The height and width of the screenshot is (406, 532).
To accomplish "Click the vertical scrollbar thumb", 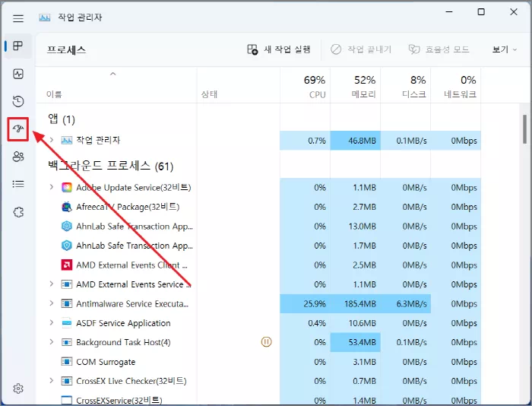I will pos(525,129).
